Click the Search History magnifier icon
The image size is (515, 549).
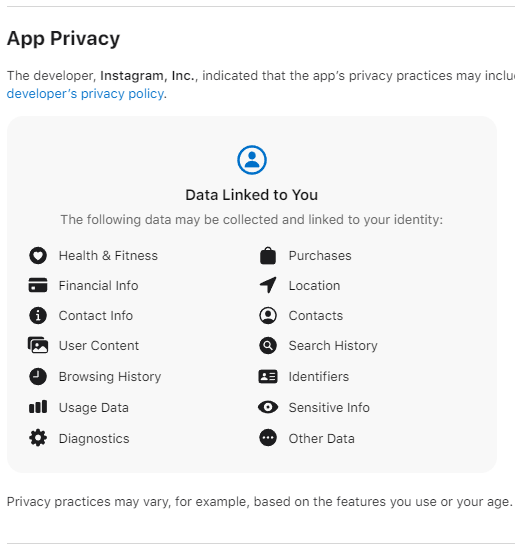click(x=268, y=346)
